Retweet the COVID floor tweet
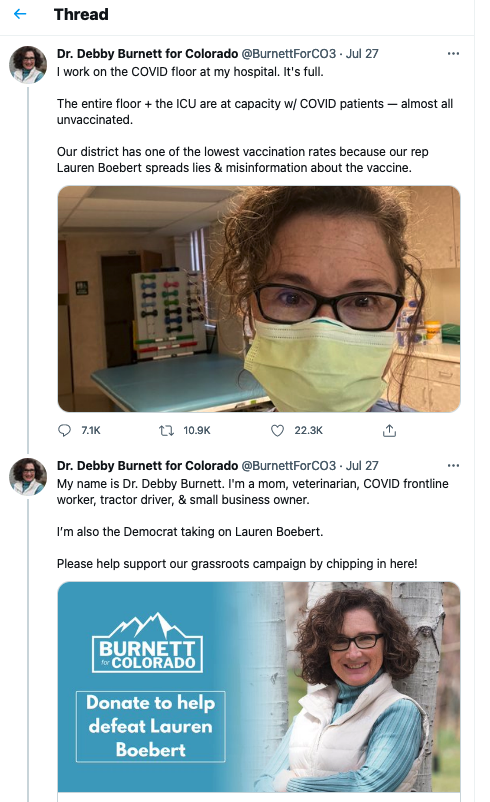Screen dimensions: 490x802 click(x=166, y=431)
